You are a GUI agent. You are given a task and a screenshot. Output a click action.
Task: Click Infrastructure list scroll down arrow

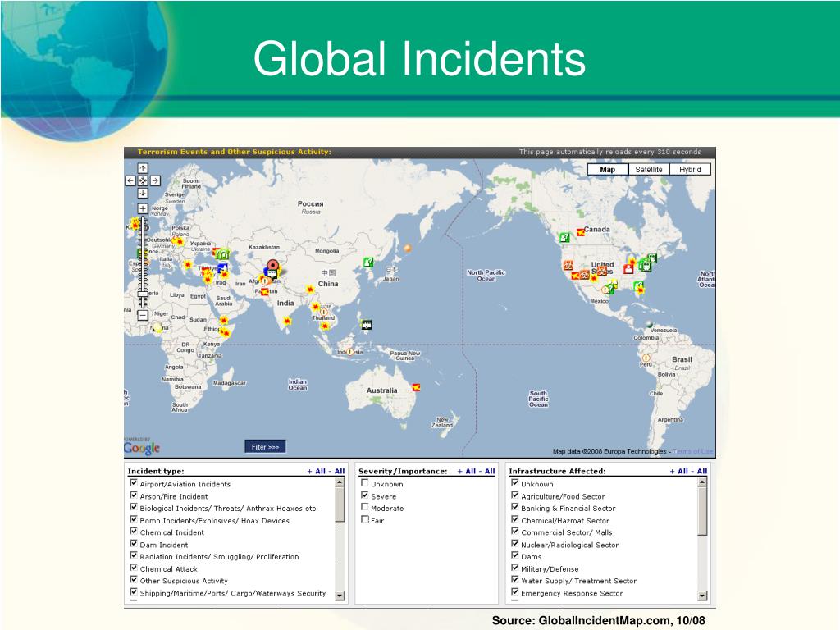pyautogui.click(x=702, y=596)
